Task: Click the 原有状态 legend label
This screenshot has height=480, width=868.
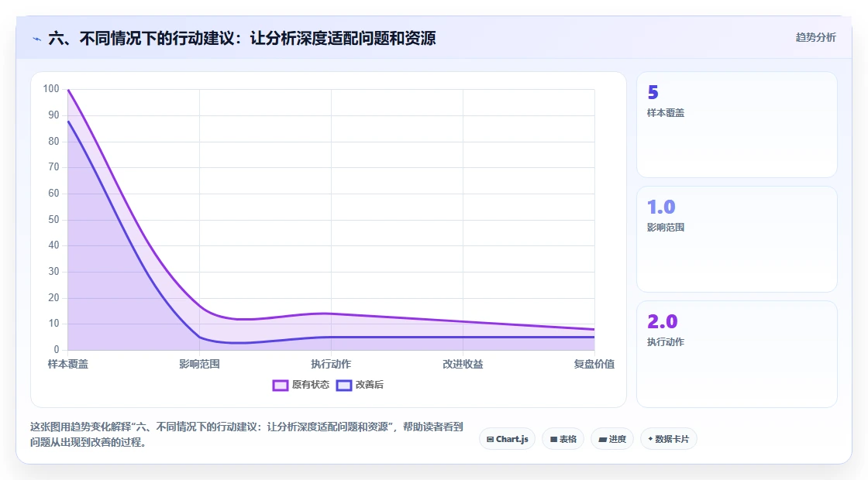Action: (x=311, y=385)
